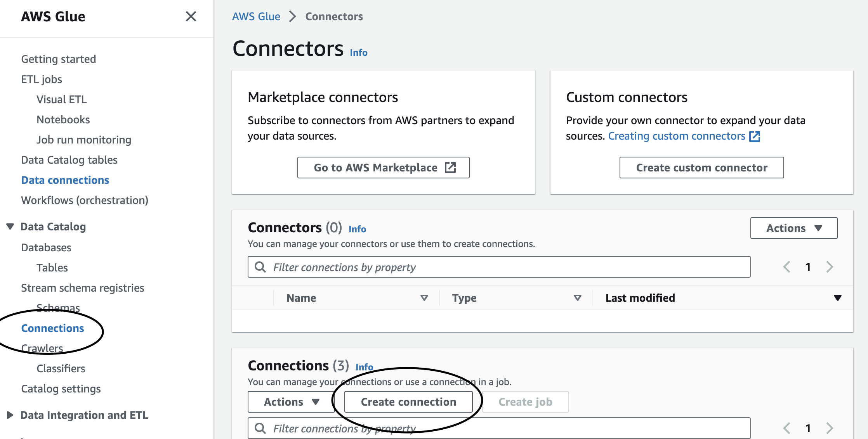
Task: Open Connectors section Actions dropdown
Action: 793,228
